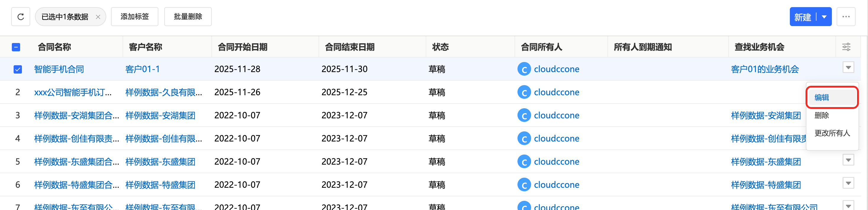Choose 删除 from the row menu

point(822,115)
